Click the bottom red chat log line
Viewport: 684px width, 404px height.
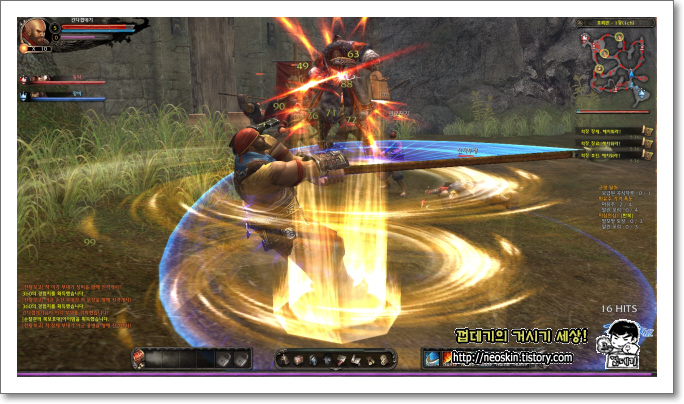(77, 325)
